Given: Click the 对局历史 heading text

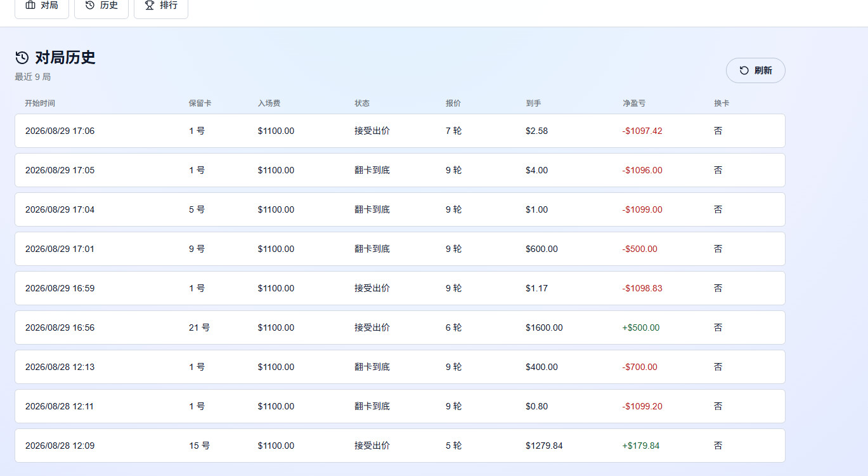Looking at the screenshot, I should click(65, 58).
